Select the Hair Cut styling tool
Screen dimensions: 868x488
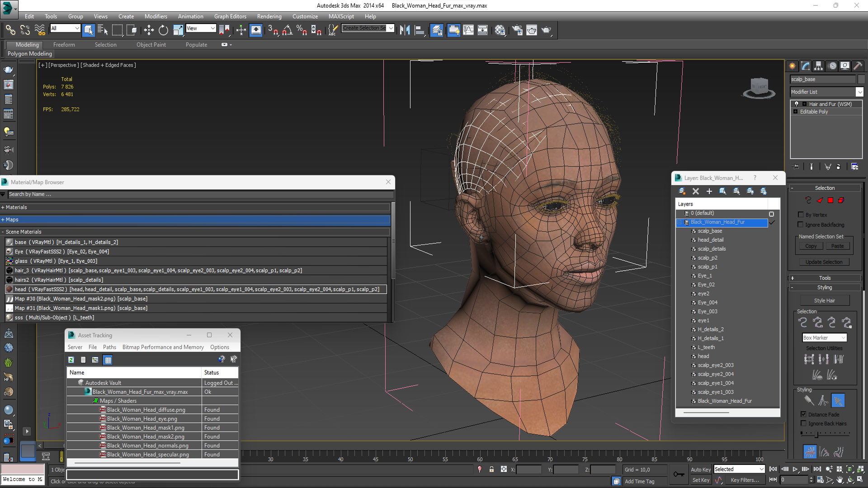click(x=823, y=401)
